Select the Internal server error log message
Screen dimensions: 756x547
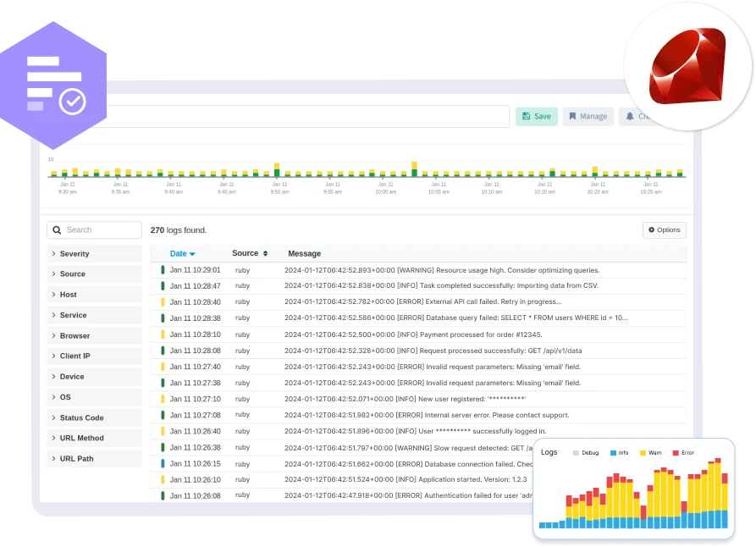(x=427, y=415)
